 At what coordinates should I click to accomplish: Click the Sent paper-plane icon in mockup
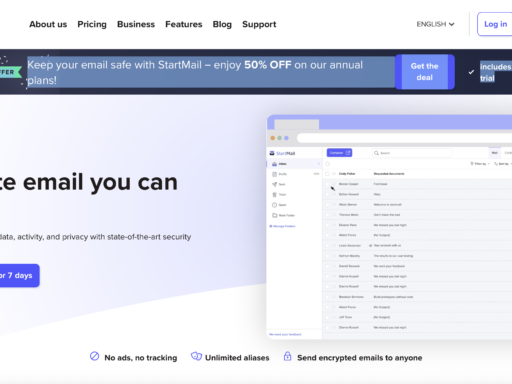274,184
